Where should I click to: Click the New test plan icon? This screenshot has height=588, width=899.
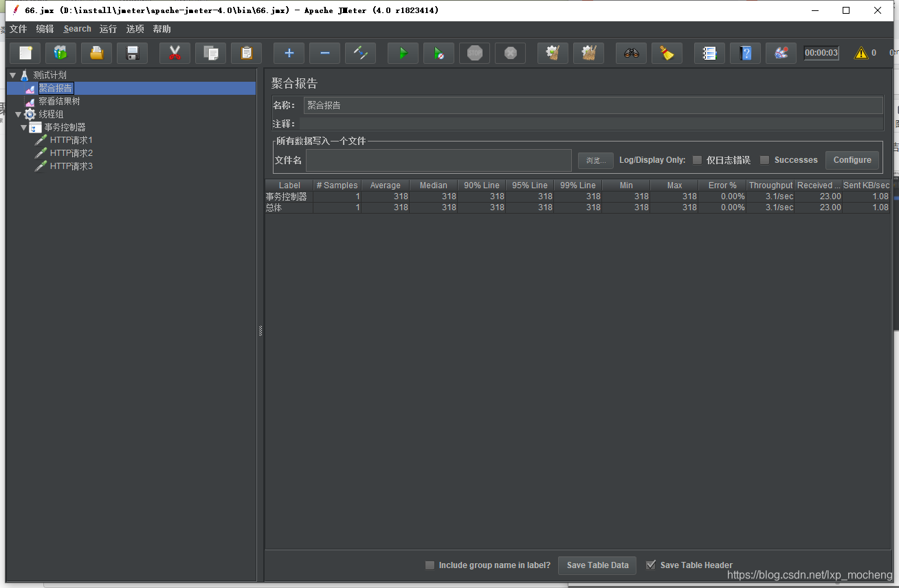(x=25, y=53)
